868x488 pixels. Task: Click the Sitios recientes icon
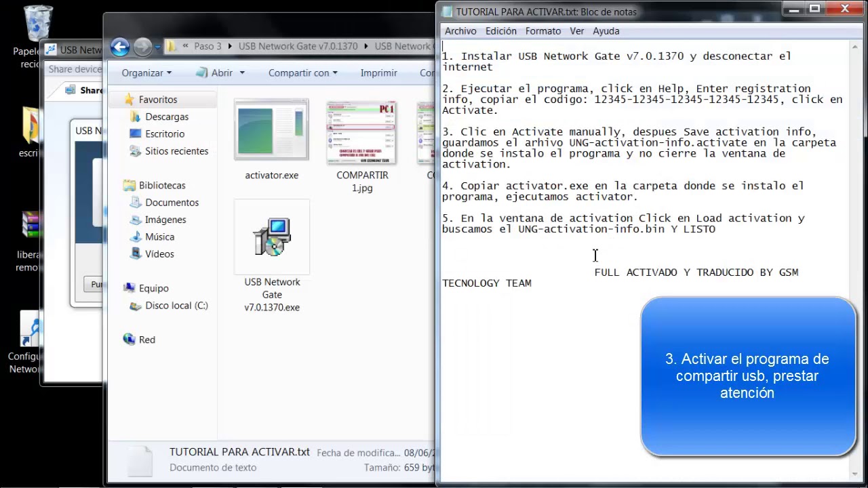pos(135,150)
